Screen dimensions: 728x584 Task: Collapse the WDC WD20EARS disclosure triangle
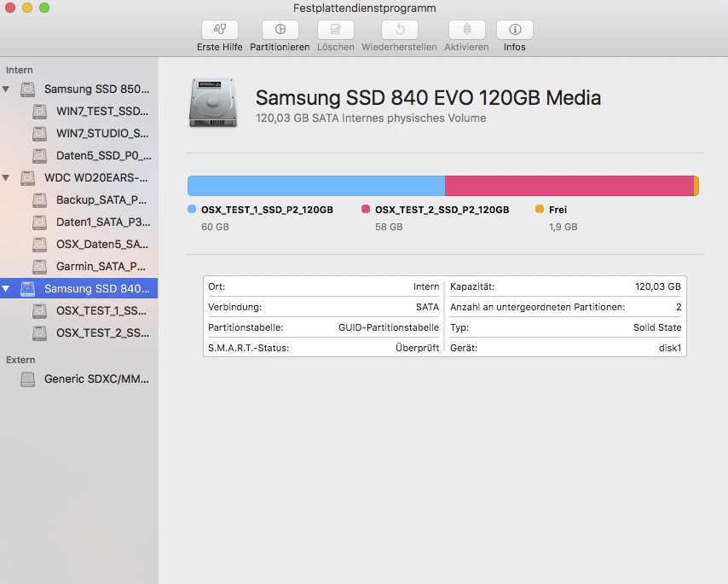6,178
